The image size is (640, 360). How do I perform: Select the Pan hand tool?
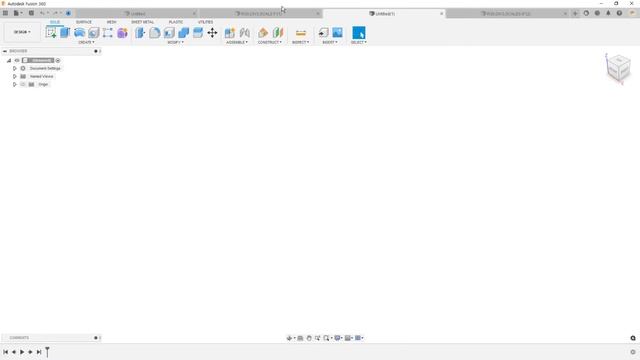309,338
